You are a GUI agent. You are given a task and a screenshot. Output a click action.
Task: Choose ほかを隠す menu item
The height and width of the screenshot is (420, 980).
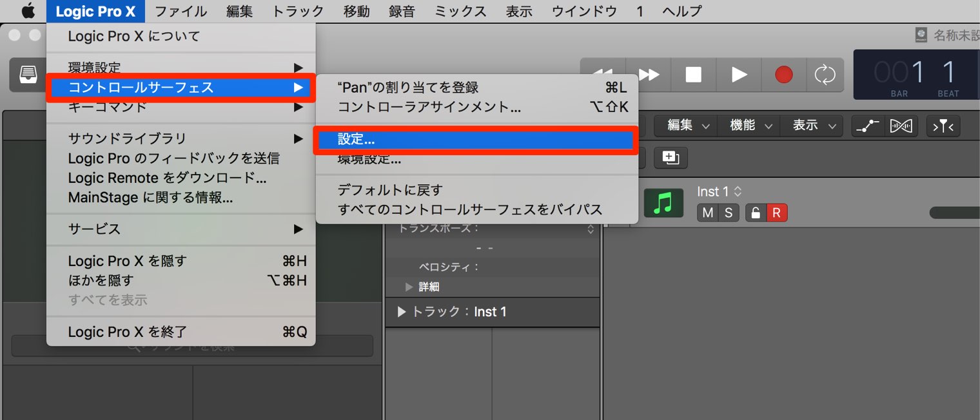(x=181, y=280)
